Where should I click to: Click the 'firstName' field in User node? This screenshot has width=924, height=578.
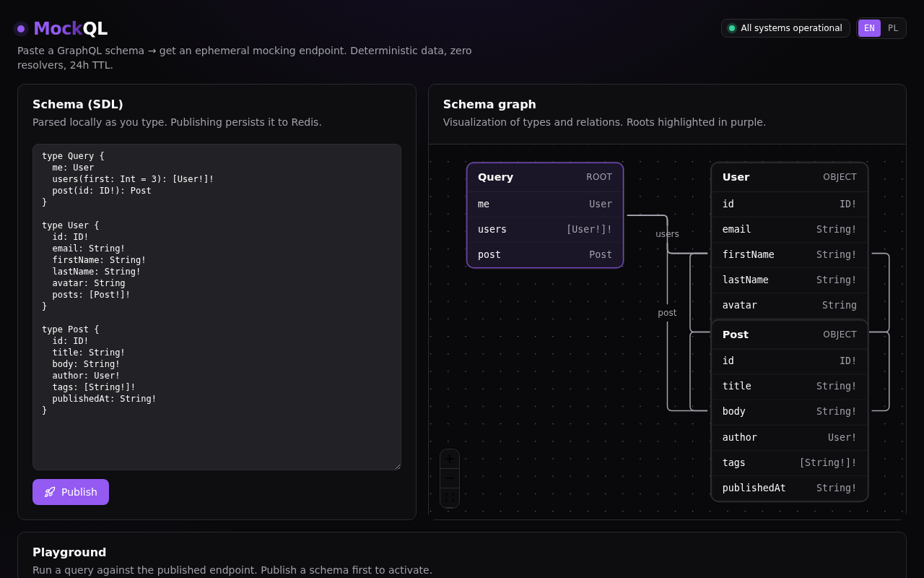[x=790, y=255]
